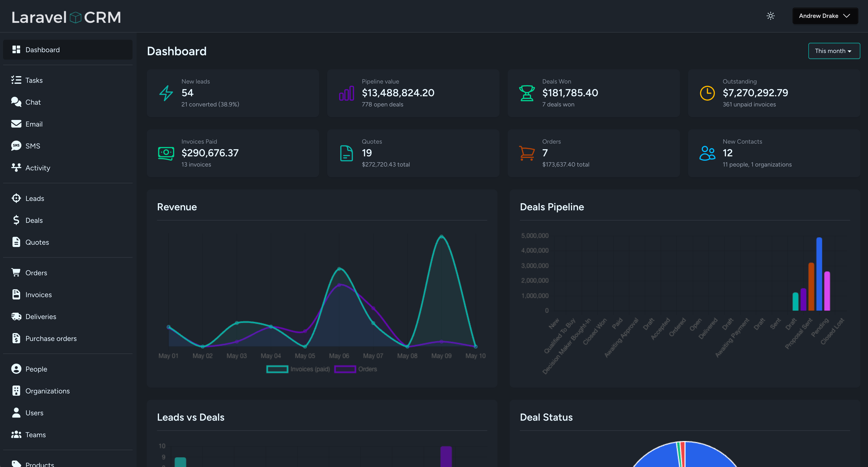Open the Andrew Drake user dropdown

pyautogui.click(x=825, y=16)
